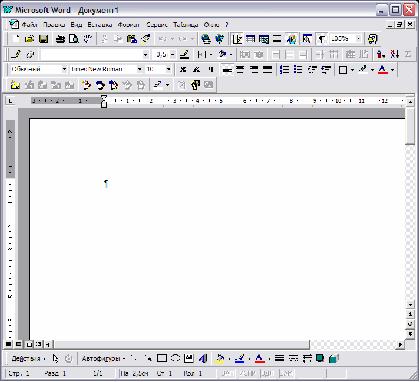Click the Save floppy disk icon
Image resolution: width=420 pixels, height=382 pixels.
[x=44, y=39]
